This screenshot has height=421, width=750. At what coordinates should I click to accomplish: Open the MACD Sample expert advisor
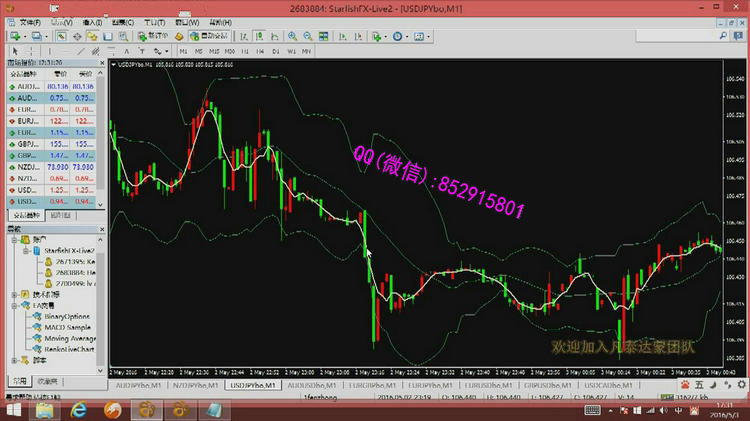coord(66,327)
